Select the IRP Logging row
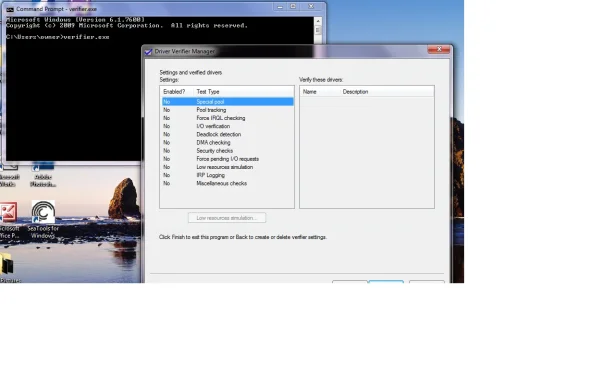 click(227, 175)
